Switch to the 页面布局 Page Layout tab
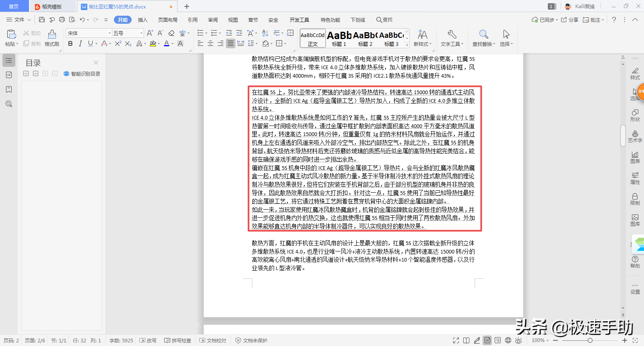 (168, 20)
